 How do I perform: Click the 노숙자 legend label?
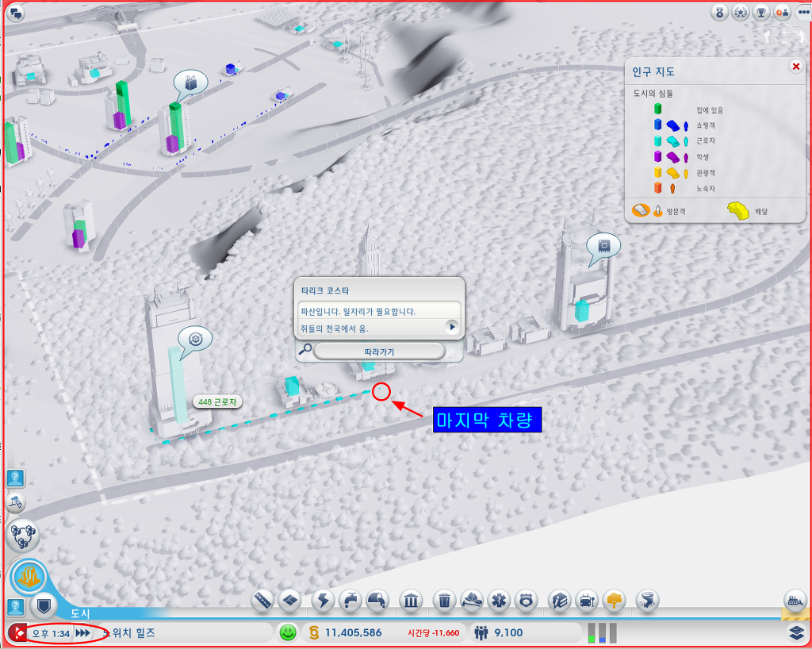pyautogui.click(x=705, y=189)
